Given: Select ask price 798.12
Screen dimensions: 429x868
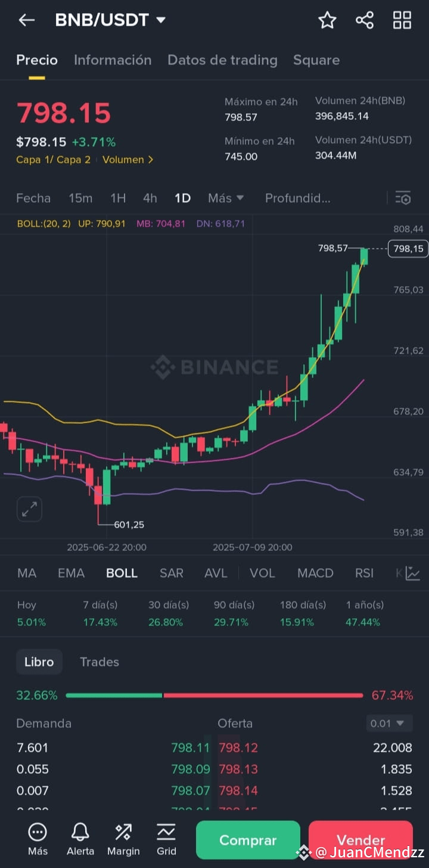Looking at the screenshot, I should 238,748.
